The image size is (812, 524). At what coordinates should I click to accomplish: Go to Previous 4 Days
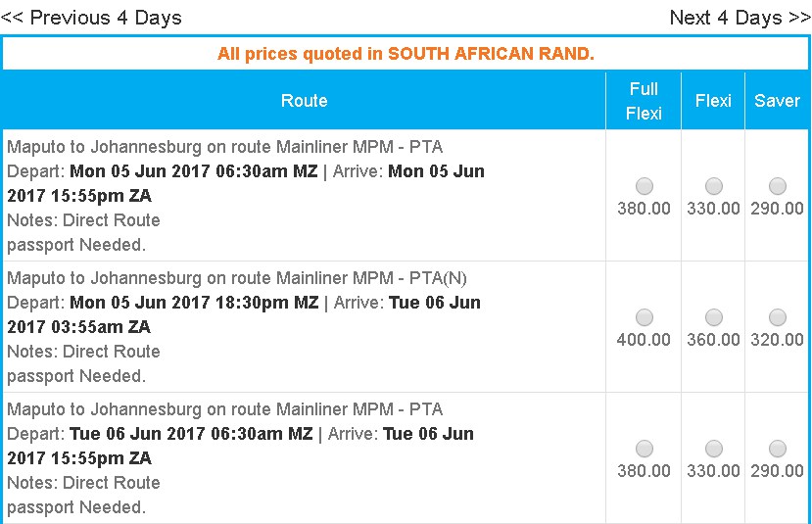(x=91, y=18)
